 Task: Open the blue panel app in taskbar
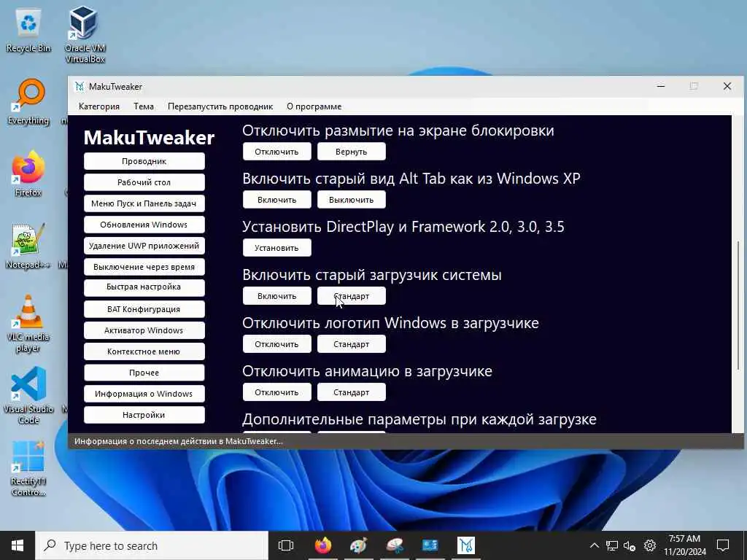(430, 545)
